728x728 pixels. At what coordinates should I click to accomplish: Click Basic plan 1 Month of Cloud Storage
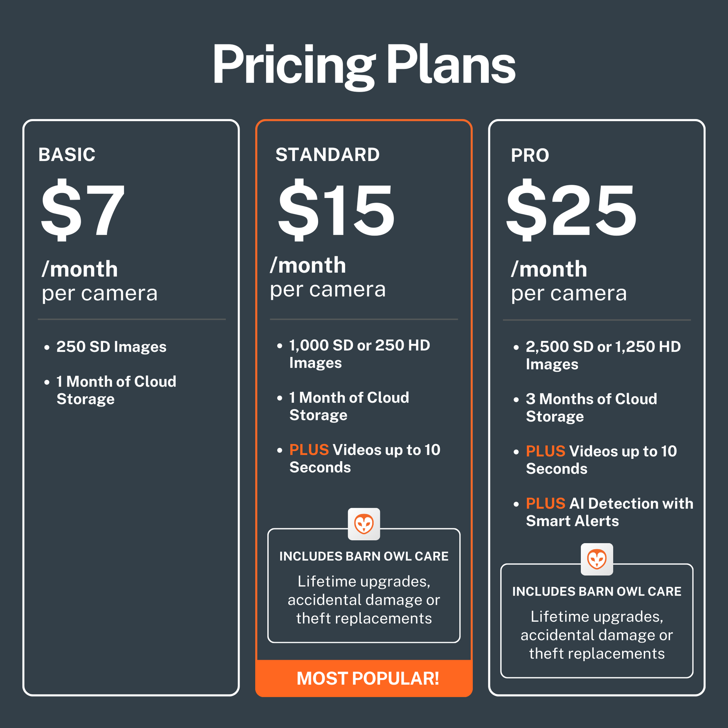116,390
